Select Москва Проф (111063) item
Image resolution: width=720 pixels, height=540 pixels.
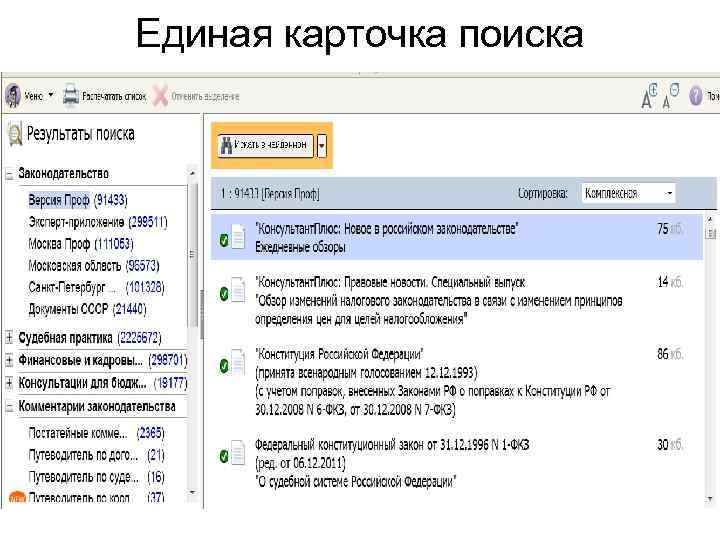(x=81, y=244)
